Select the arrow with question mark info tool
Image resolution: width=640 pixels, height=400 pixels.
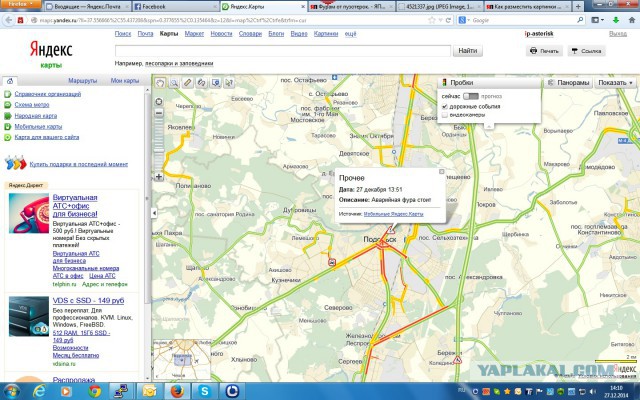click(229, 83)
